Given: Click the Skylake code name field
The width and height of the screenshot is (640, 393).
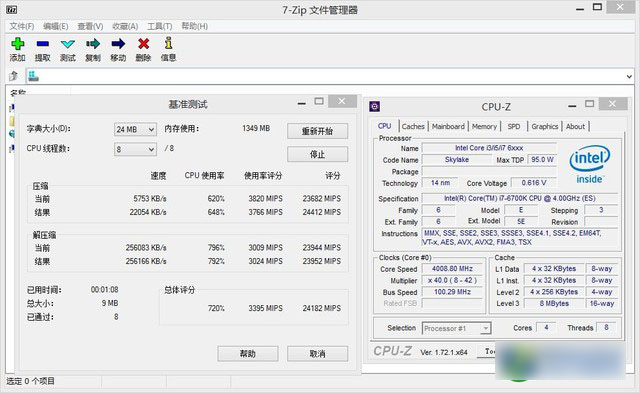Looking at the screenshot, I should pos(457,160).
